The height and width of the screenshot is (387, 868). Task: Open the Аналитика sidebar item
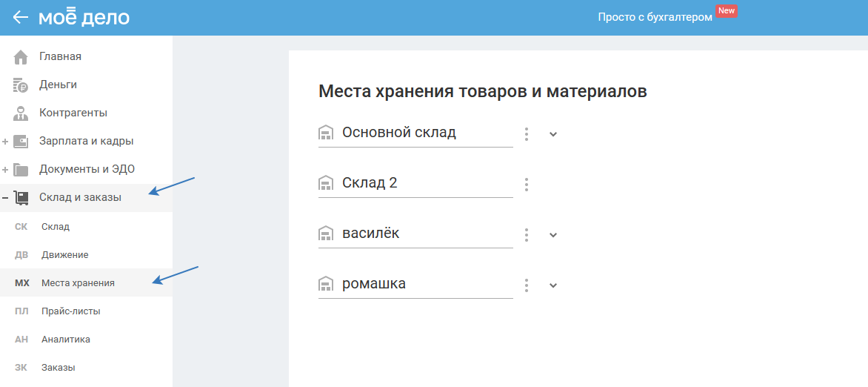(66, 339)
